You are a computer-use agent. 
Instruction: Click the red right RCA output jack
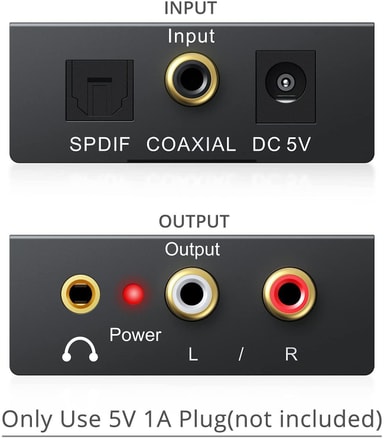coord(289,293)
